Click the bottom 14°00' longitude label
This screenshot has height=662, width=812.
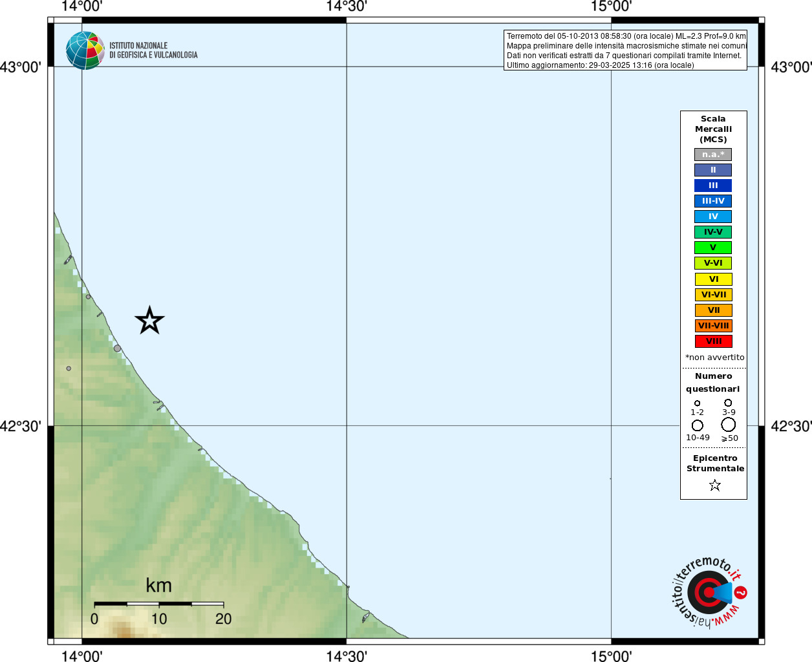click(81, 656)
